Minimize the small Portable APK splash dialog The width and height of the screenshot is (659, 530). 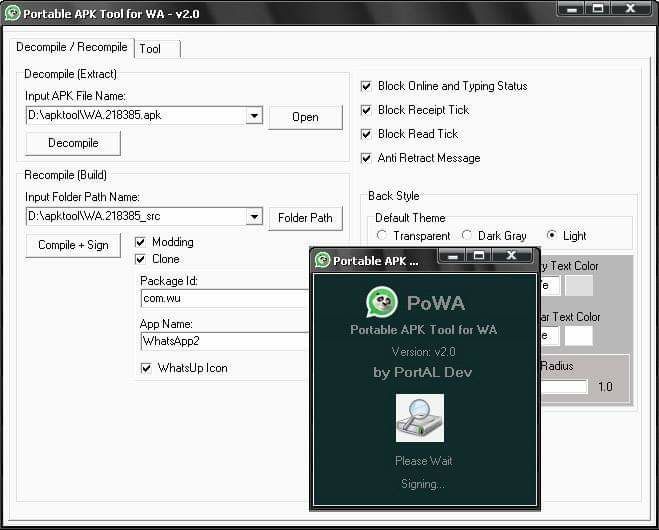[452, 256]
